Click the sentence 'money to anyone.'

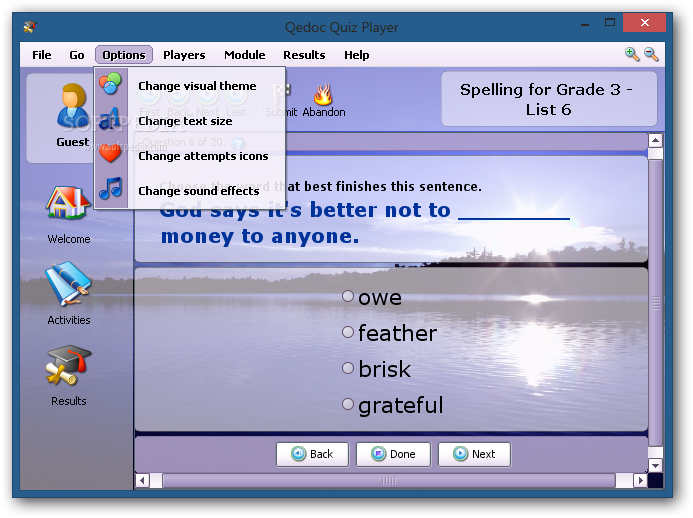(260, 236)
